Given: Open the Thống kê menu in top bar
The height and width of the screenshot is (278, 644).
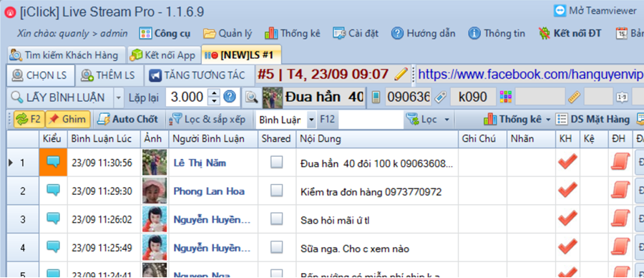Looking at the screenshot, I should [293, 33].
